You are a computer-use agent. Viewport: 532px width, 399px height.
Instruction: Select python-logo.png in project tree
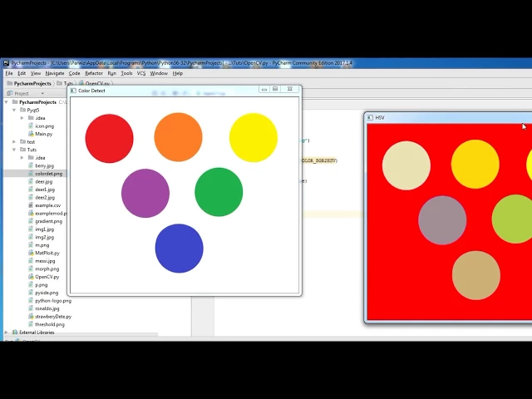pyautogui.click(x=53, y=301)
